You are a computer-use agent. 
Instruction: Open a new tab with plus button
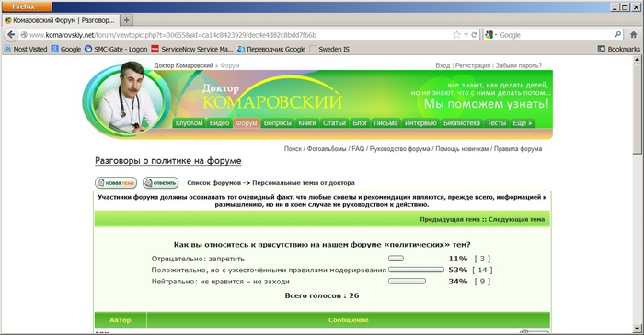(x=127, y=19)
